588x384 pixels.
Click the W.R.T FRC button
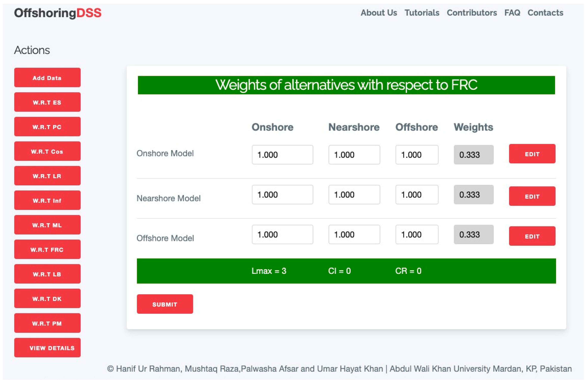tap(47, 249)
